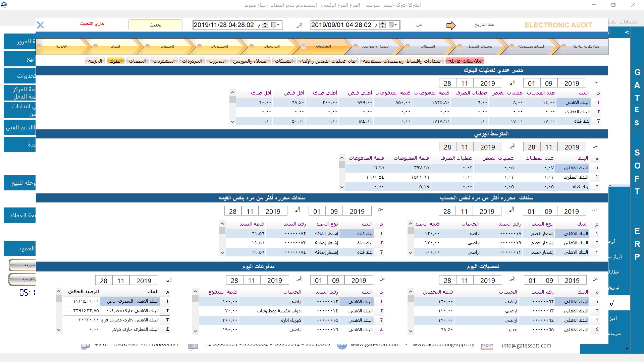The image size is (644, 362).
Task: Click scroll-up arrow of المتوسط اليومي table
Action: tap(342, 158)
